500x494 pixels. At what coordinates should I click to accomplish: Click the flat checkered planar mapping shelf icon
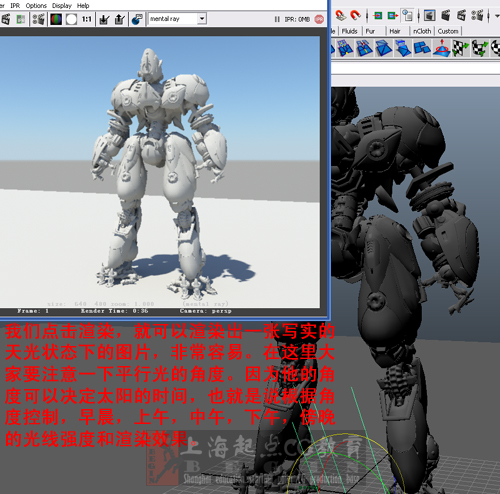(x=461, y=48)
